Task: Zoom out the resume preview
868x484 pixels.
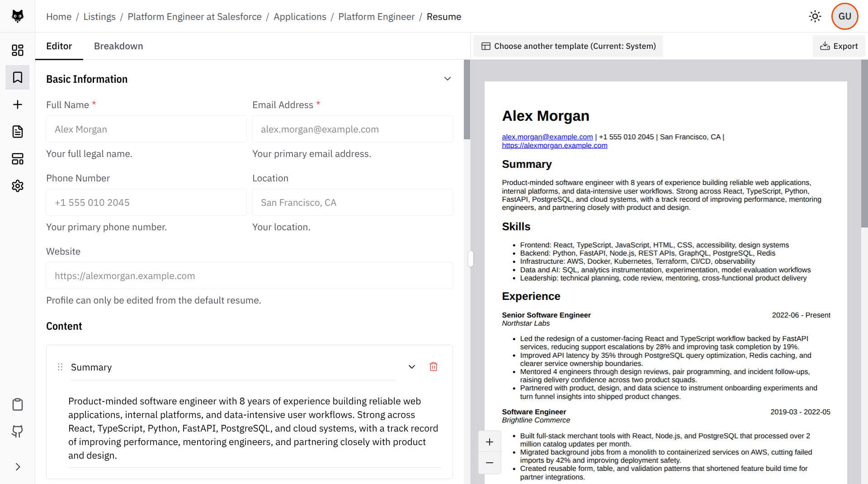Action: click(x=490, y=463)
